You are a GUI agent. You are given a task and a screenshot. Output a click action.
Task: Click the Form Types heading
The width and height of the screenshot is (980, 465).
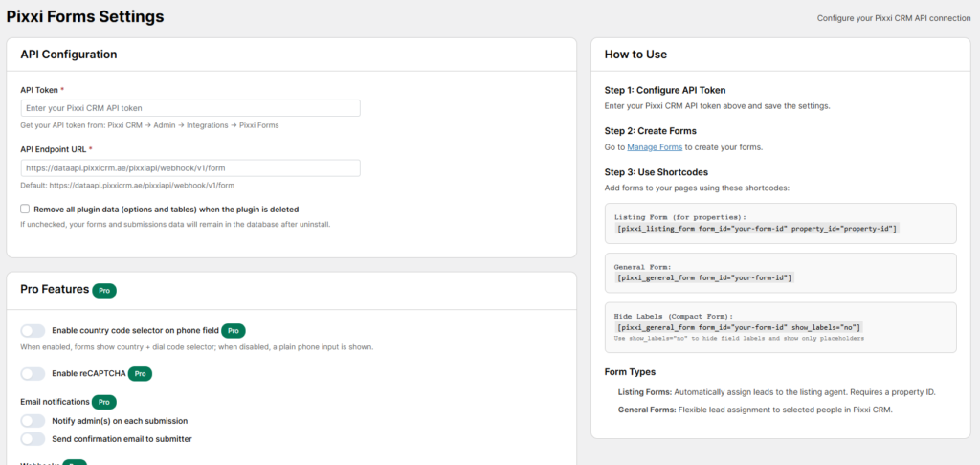click(630, 372)
